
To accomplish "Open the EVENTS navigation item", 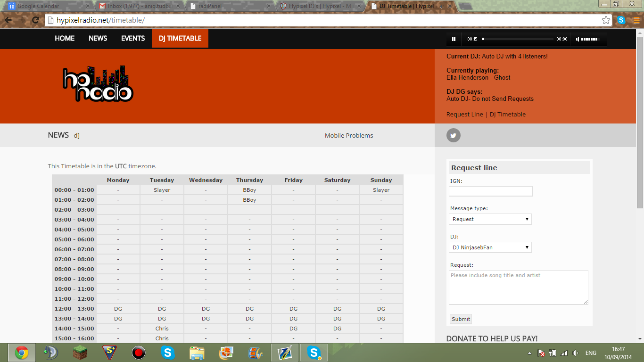I will [133, 39].
